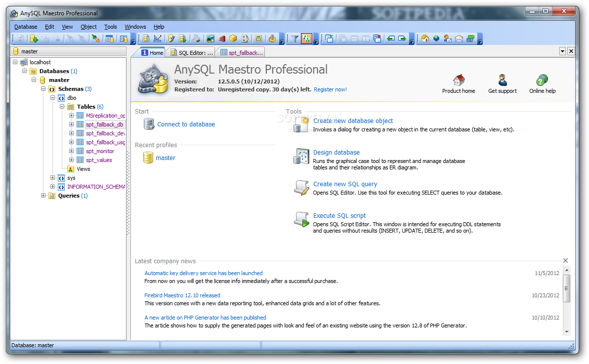
Task: Click the house home page toolbar icon
Action: tap(425, 39)
